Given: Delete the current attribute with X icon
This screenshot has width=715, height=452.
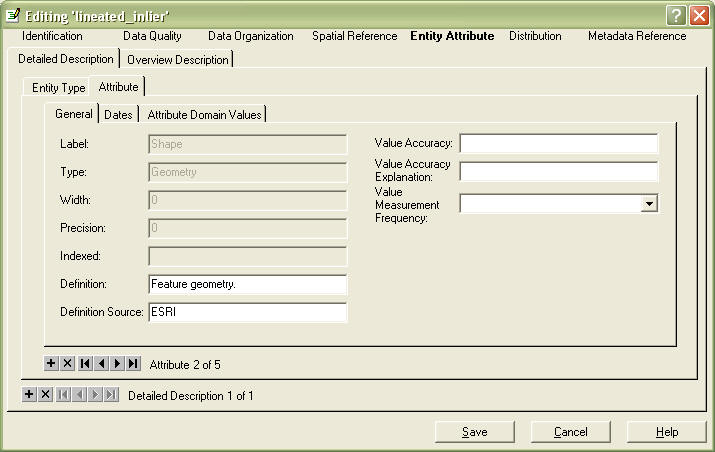Looking at the screenshot, I should coord(68,363).
